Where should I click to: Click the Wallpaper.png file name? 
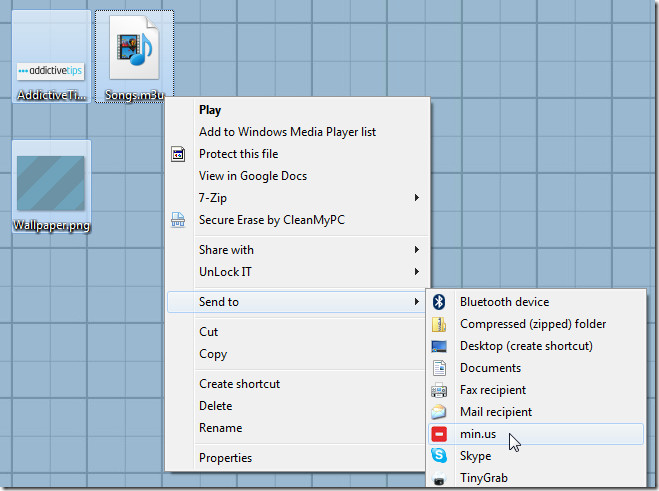click(51, 225)
